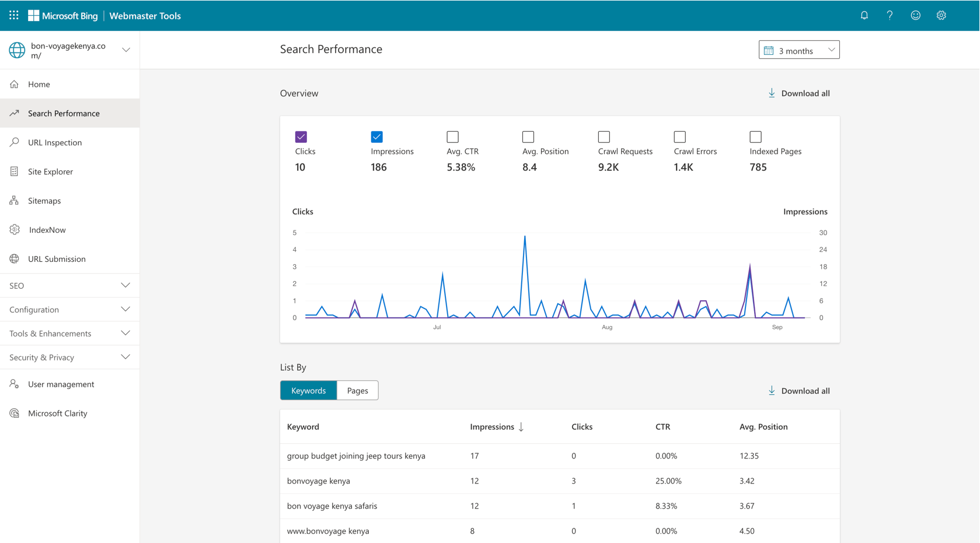Click the Sitemaps icon in sidebar
This screenshot has height=543, width=980.
15,201
